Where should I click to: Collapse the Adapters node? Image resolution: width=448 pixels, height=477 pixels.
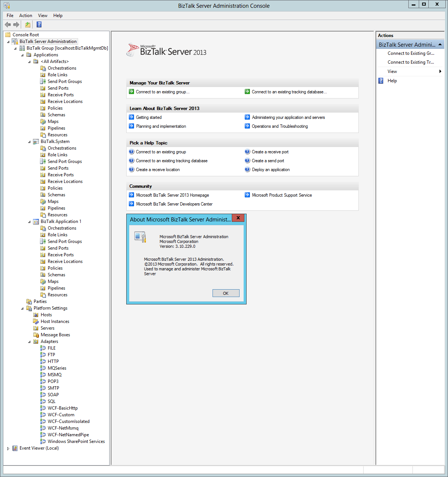click(x=29, y=342)
